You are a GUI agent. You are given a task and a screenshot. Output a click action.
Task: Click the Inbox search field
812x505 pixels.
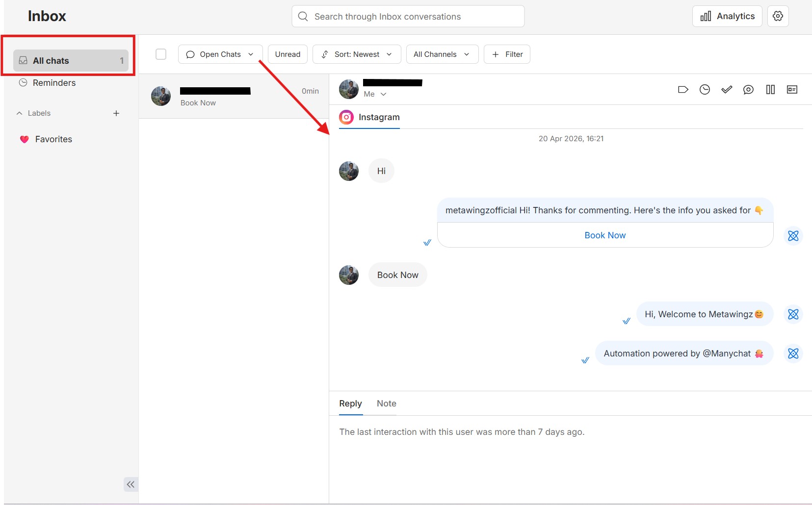pyautogui.click(x=408, y=16)
